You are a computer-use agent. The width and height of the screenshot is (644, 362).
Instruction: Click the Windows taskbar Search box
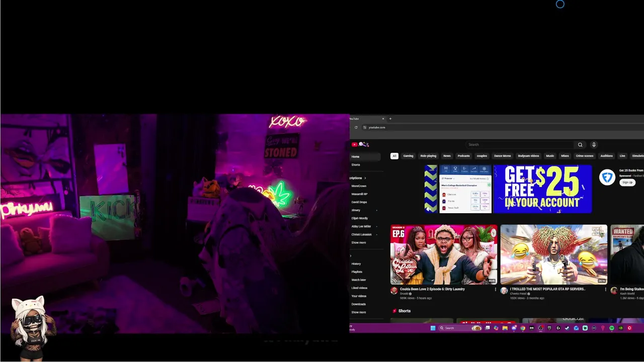[x=460, y=328]
